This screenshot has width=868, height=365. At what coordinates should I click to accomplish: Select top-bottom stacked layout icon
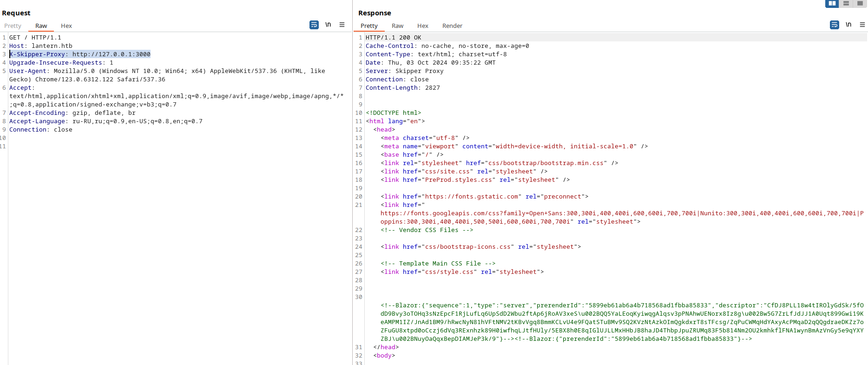[846, 3]
